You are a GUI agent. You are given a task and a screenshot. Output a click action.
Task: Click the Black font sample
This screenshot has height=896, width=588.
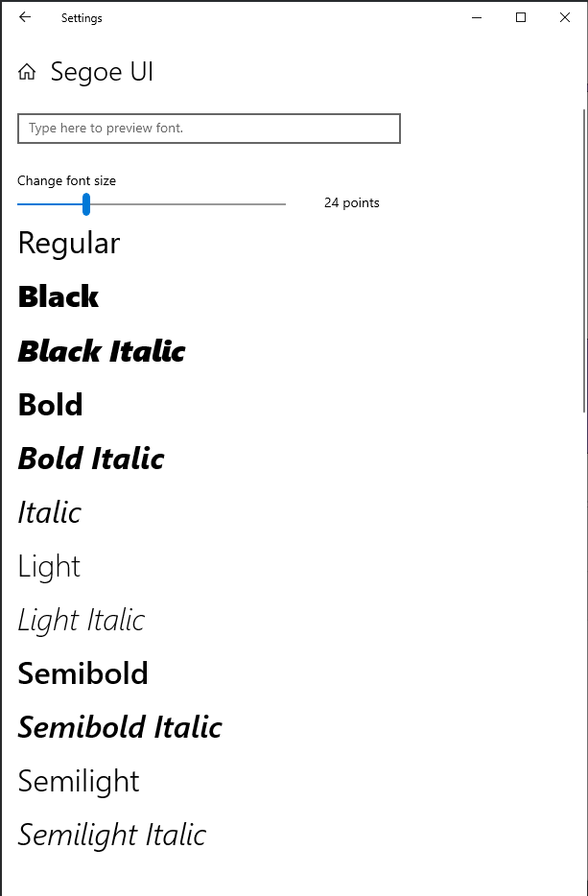click(x=59, y=296)
